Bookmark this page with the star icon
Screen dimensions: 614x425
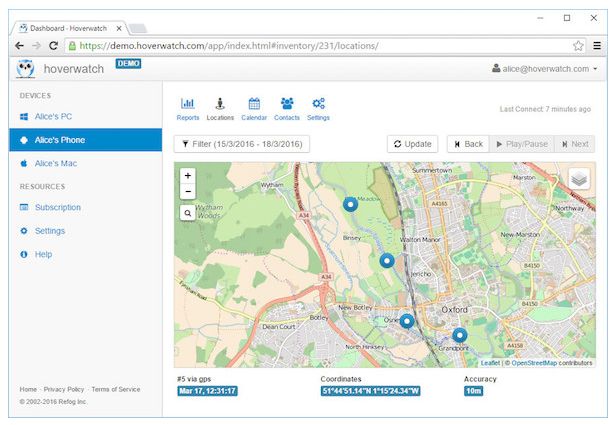click(578, 46)
